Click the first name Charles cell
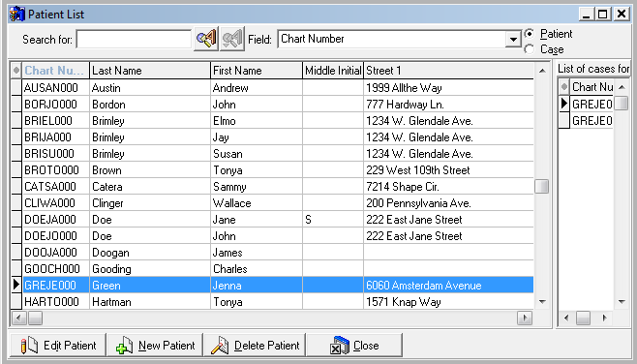 (257, 269)
